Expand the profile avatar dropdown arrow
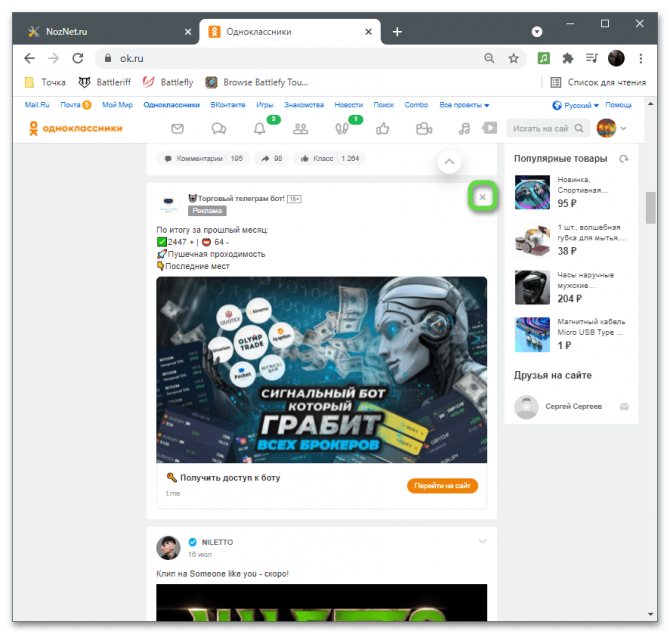This screenshot has height=634, width=670. (623, 128)
